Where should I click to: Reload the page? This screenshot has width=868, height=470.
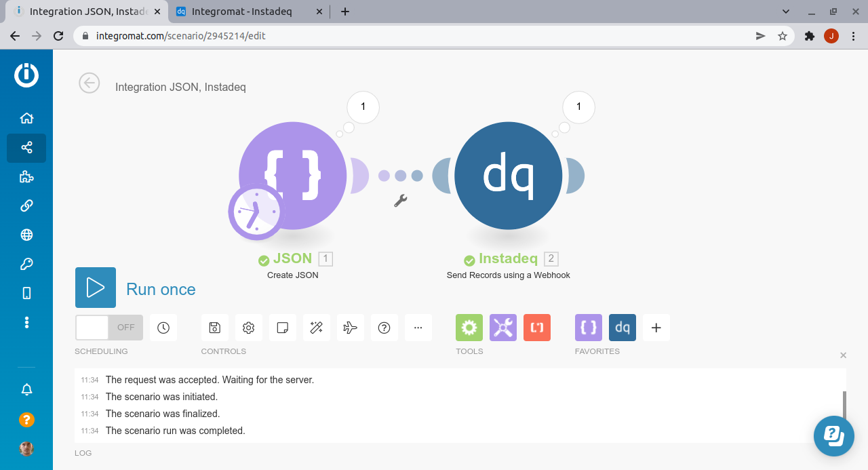[58, 36]
